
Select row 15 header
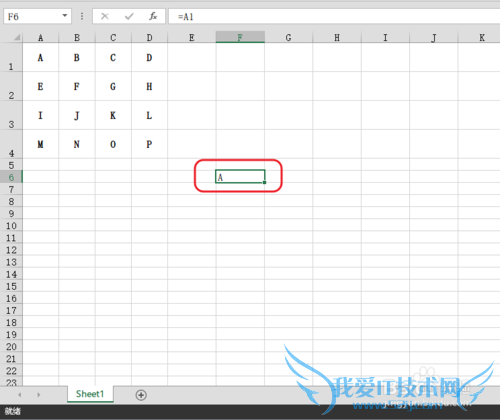point(11,286)
